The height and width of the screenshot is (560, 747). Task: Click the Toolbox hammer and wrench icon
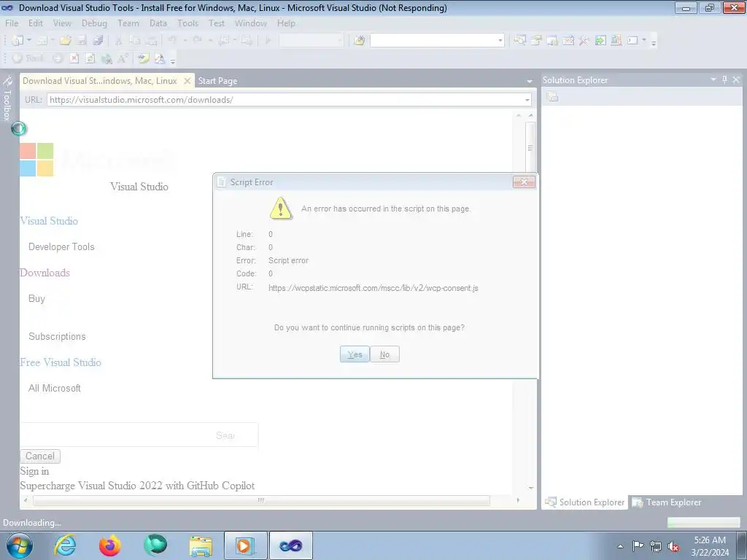tap(584, 41)
